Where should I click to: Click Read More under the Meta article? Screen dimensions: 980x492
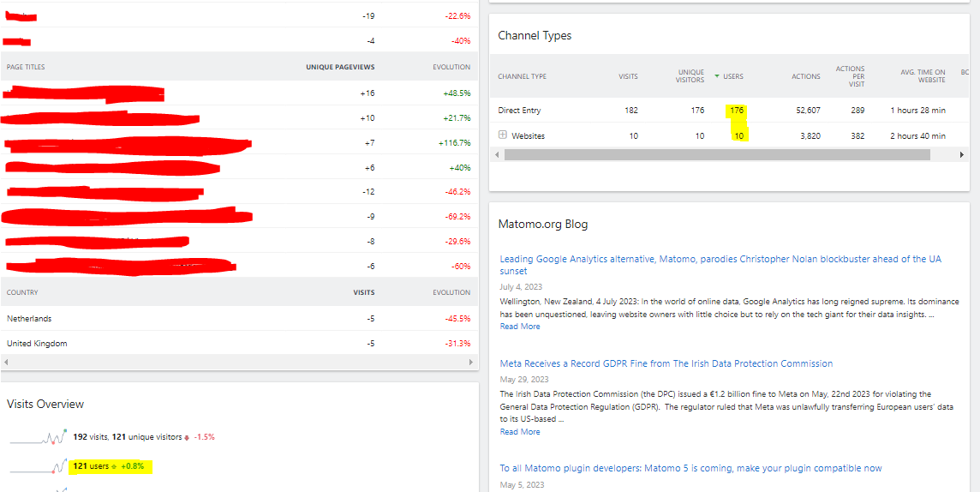click(x=520, y=432)
